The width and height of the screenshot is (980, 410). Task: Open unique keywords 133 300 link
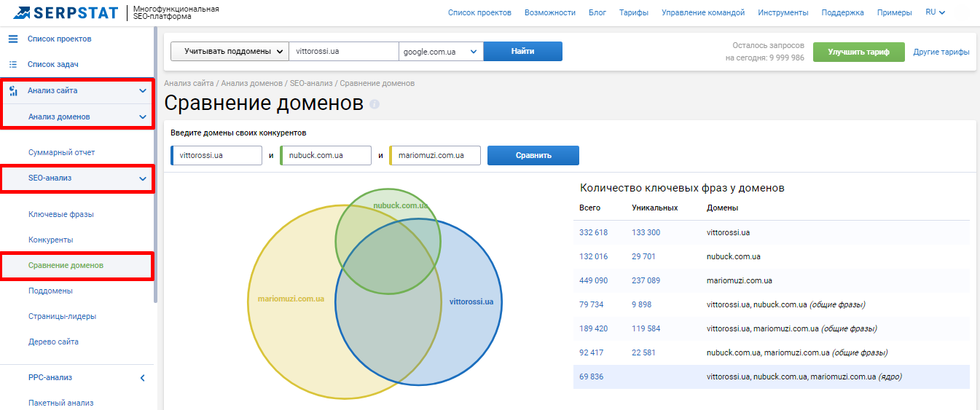(x=646, y=232)
